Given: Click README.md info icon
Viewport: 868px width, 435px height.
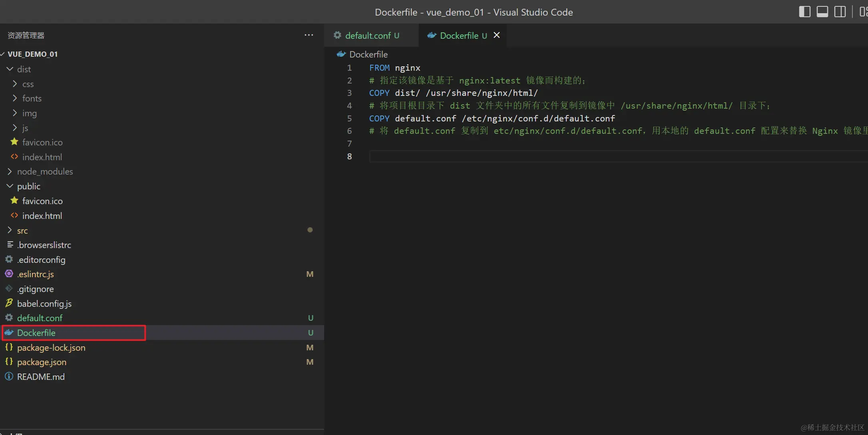Looking at the screenshot, I should tap(9, 377).
